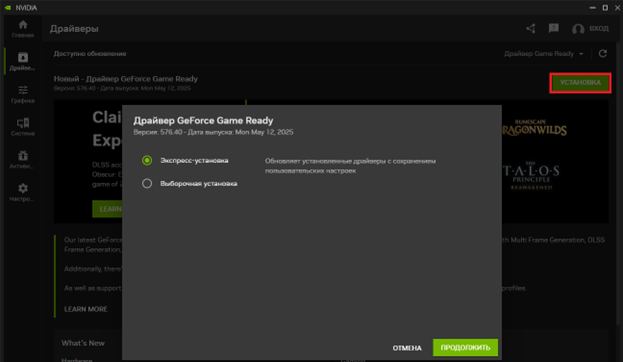Viewport: 623px width, 362px height.
Task: Click the ПРОДОЛЖИТЬ button
Action: (x=465, y=348)
